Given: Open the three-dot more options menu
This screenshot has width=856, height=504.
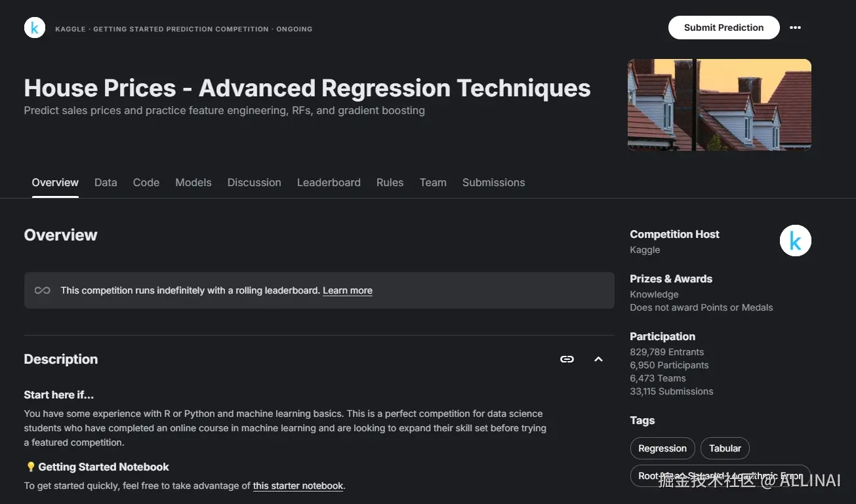Looking at the screenshot, I should 795,28.
